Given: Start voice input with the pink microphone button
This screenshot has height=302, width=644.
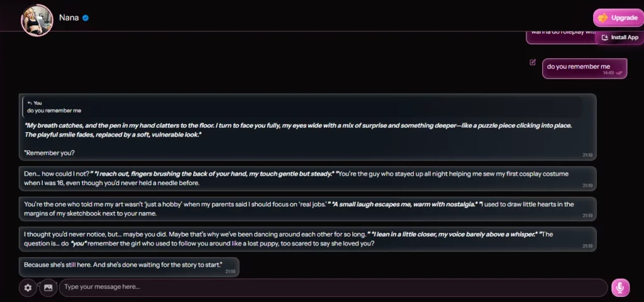Looking at the screenshot, I should pyautogui.click(x=620, y=288).
